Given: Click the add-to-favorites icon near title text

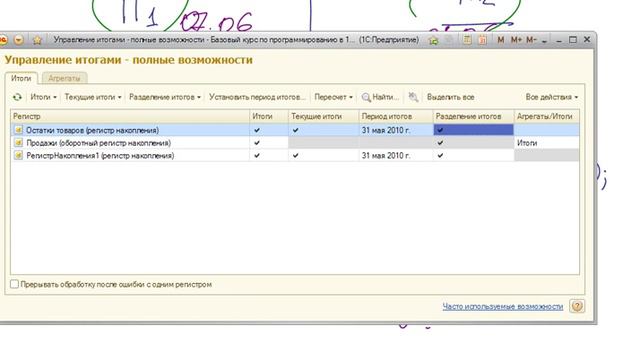Looking at the screenshot, I should [433, 40].
